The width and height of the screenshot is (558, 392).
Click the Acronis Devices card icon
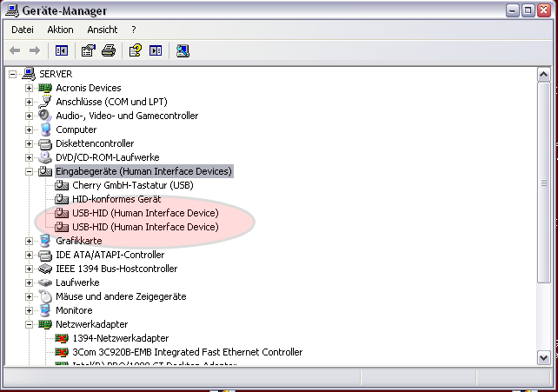pyautogui.click(x=45, y=88)
